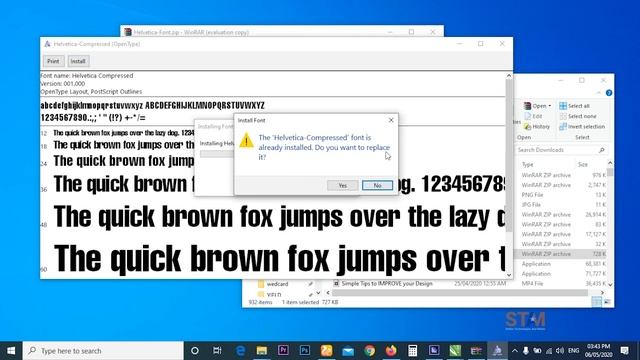Screen dimensions: 640x360
Task: Open Cortana from the taskbar
Action: coord(195,351)
